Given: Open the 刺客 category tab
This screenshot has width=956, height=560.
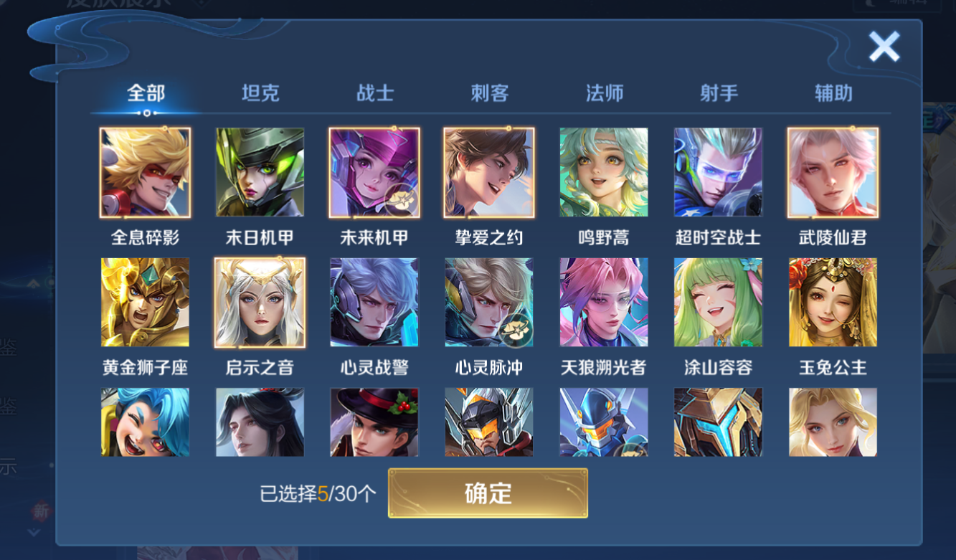Looking at the screenshot, I should pos(490,93).
